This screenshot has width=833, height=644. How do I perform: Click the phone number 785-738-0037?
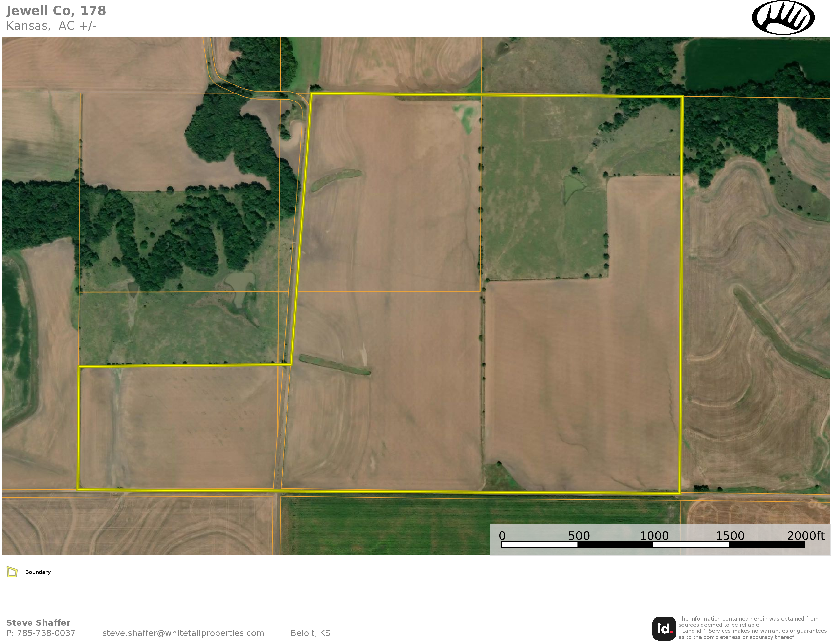pos(46,633)
